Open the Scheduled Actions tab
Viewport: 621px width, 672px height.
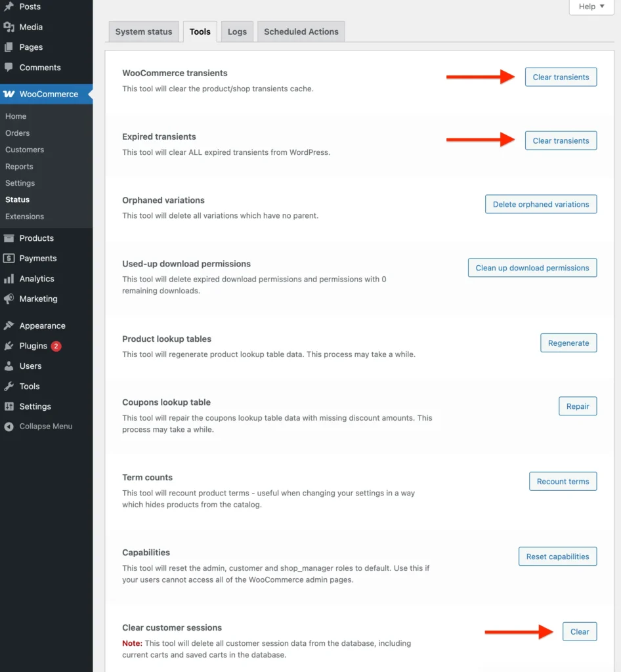[x=301, y=31]
